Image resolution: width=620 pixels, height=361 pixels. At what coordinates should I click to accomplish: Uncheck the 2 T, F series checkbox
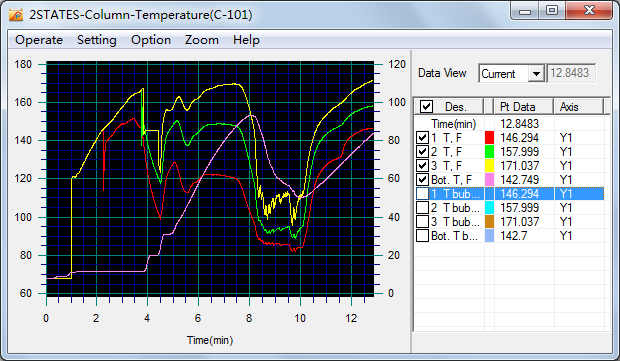422,151
